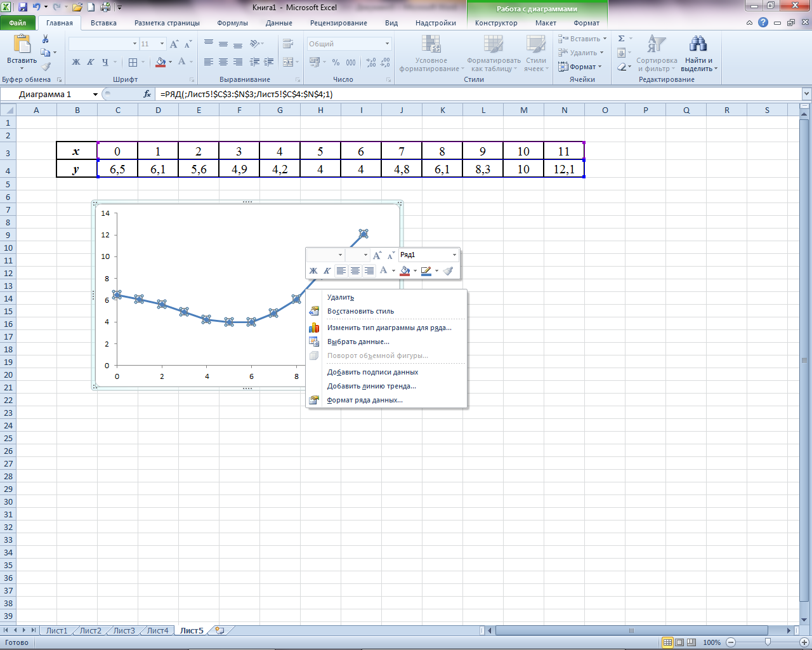Toggle align left in ribbon Alignment group
The height and width of the screenshot is (650, 812).
208,62
